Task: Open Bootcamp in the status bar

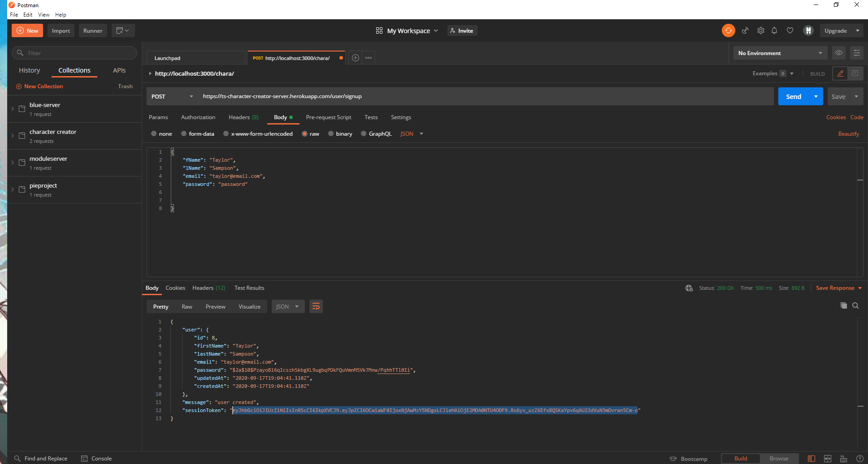Action: [688, 459]
